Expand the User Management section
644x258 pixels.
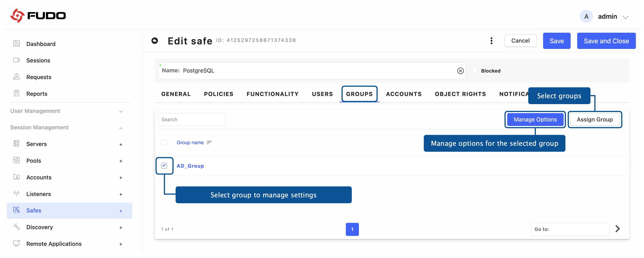pyautogui.click(x=121, y=111)
